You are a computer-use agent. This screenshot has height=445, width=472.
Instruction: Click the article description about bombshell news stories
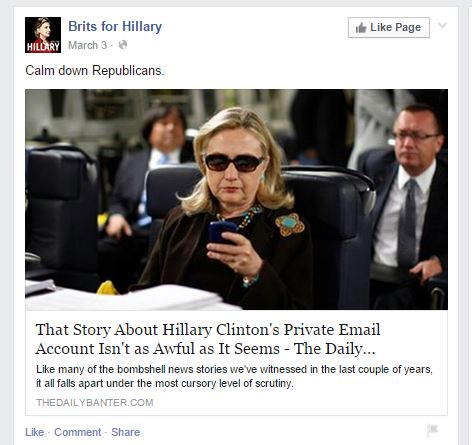(234, 376)
